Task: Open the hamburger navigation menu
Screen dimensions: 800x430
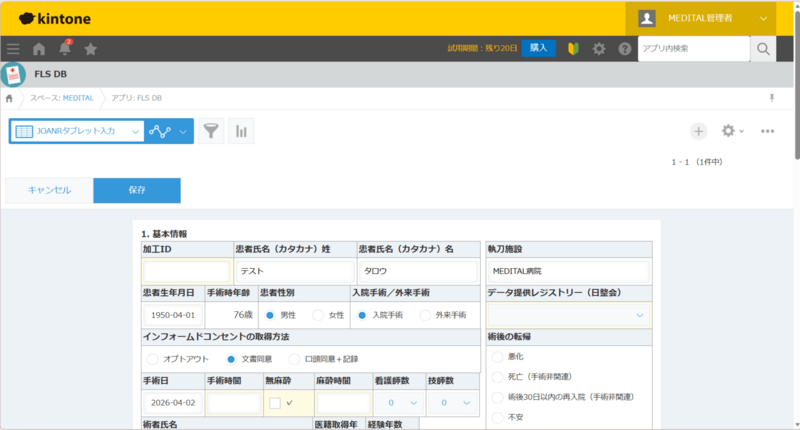Action: point(13,49)
